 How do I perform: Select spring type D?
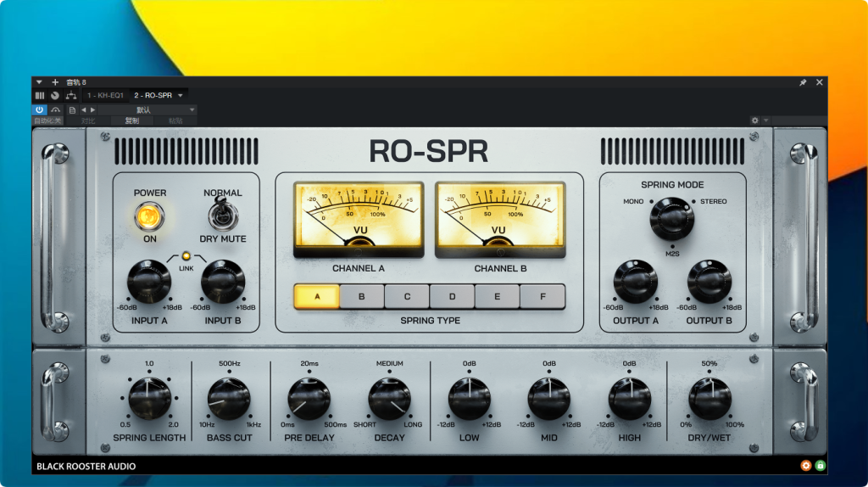click(x=453, y=296)
